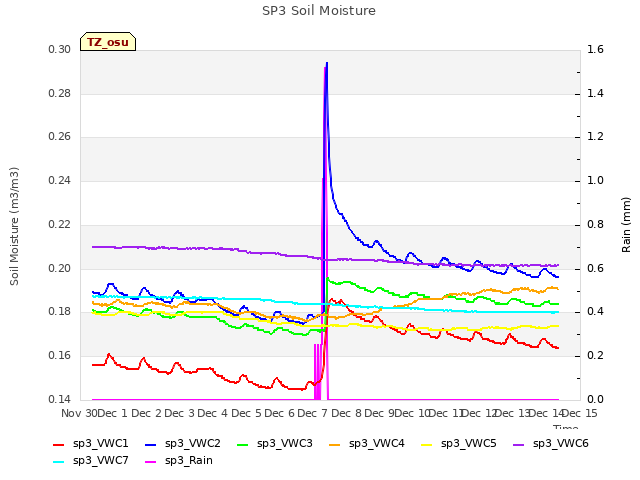This screenshot has width=640, height=480.
Task: Click the magenta sp3_Rain legend swatch
Action: point(151,462)
